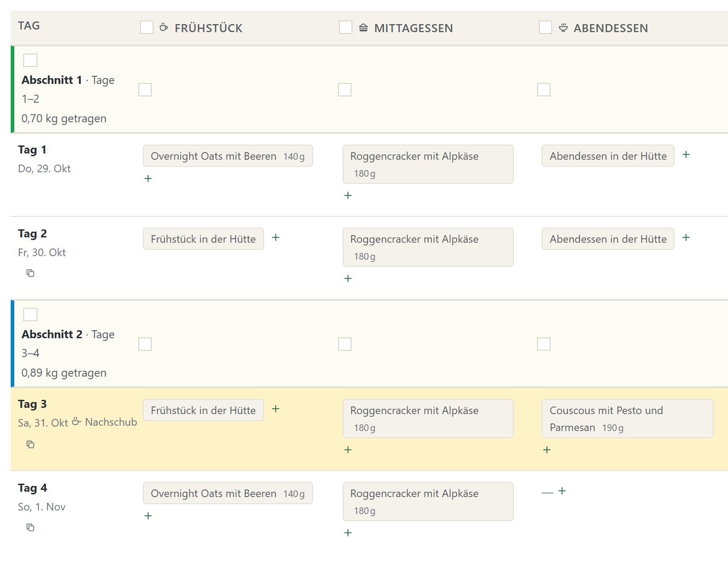Image resolution: width=728 pixels, height=564 pixels.
Task: Add a lunch item for Tag 2
Action: pyautogui.click(x=348, y=278)
